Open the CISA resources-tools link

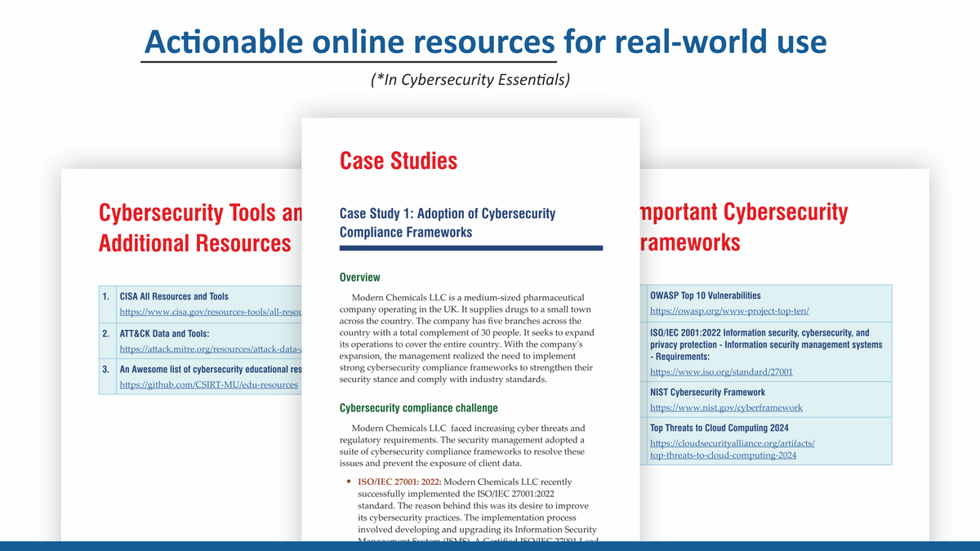click(x=211, y=313)
